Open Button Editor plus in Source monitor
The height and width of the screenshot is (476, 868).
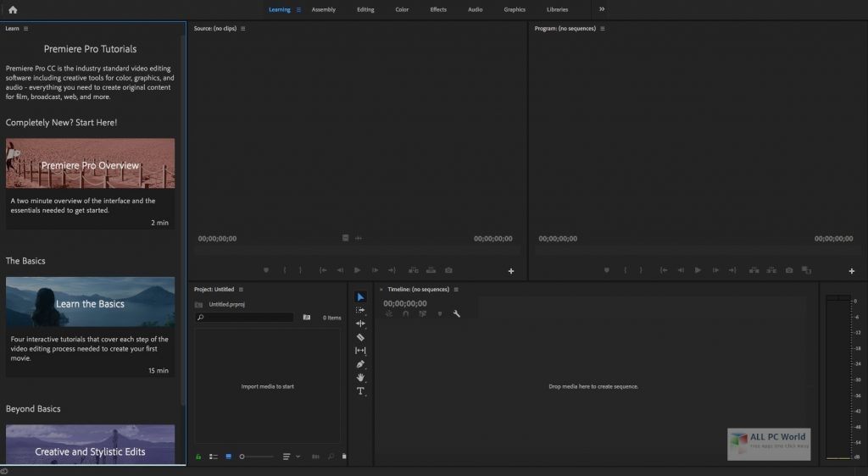[511, 271]
